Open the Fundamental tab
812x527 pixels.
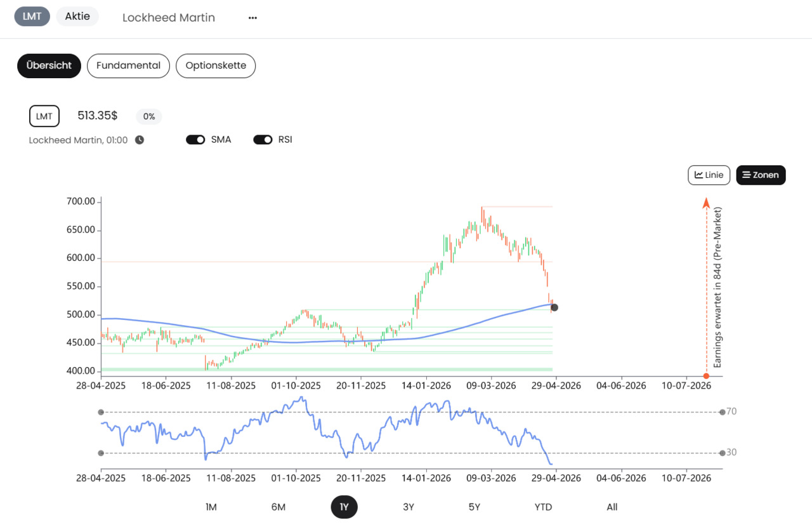click(128, 66)
